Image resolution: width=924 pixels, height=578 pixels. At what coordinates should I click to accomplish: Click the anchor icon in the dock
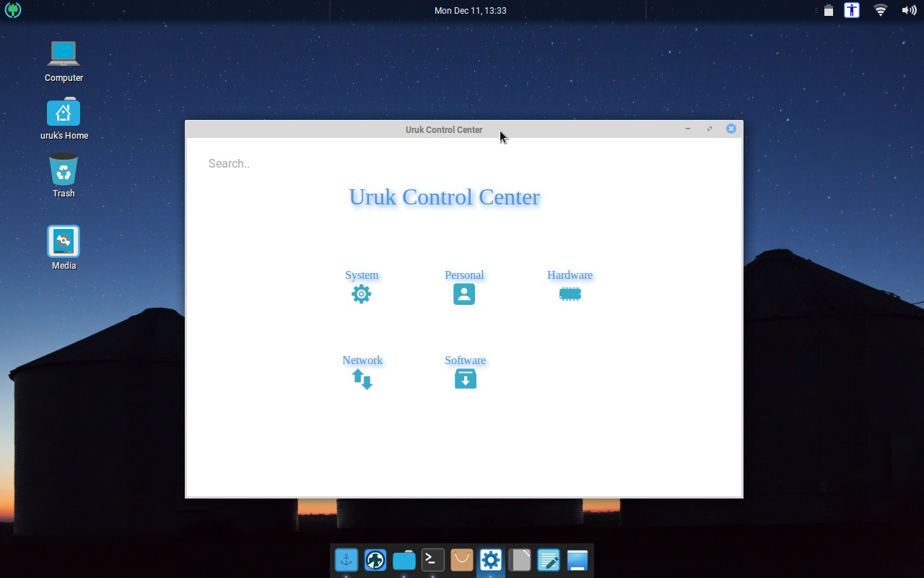(346, 559)
